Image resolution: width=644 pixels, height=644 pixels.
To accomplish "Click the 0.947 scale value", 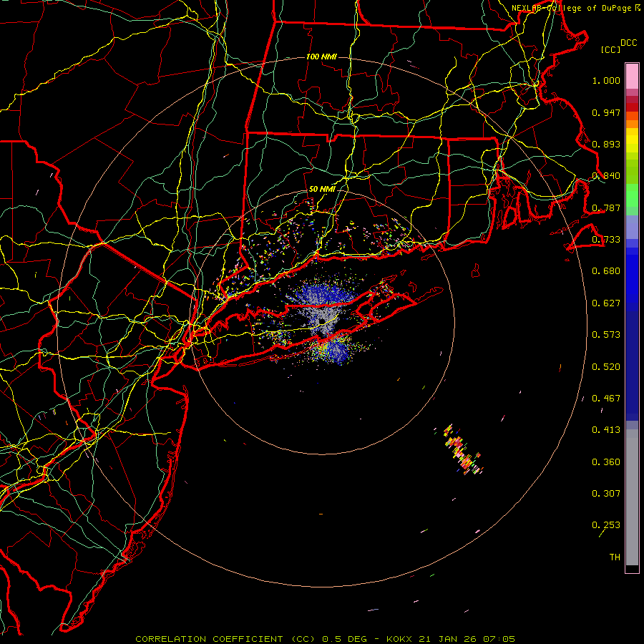I will point(606,112).
